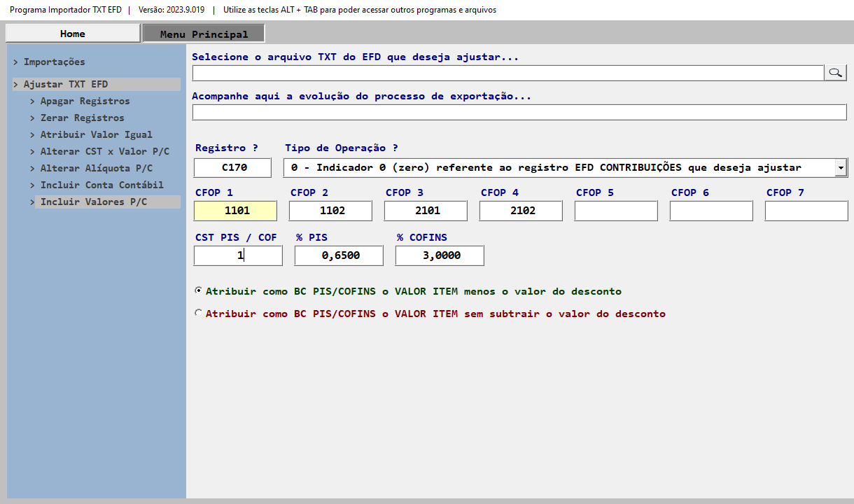Click CFOP 3 field with 2101
The image size is (854, 504).
426,211
